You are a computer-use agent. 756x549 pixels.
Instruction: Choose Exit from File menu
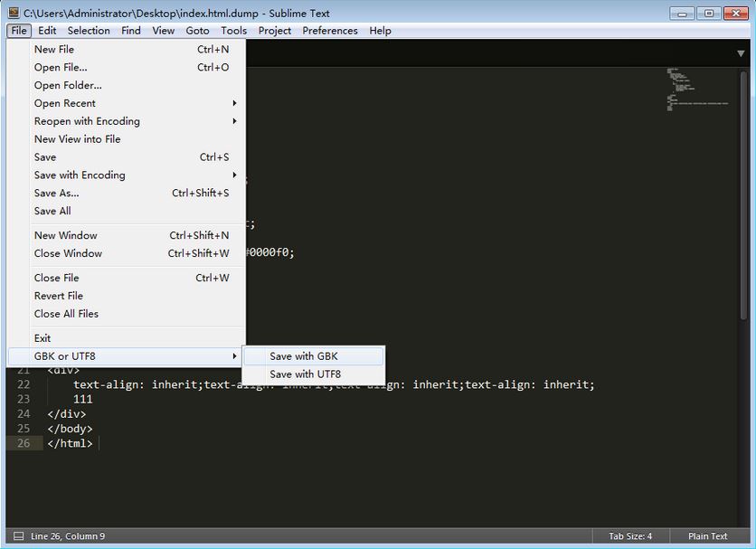(127, 338)
